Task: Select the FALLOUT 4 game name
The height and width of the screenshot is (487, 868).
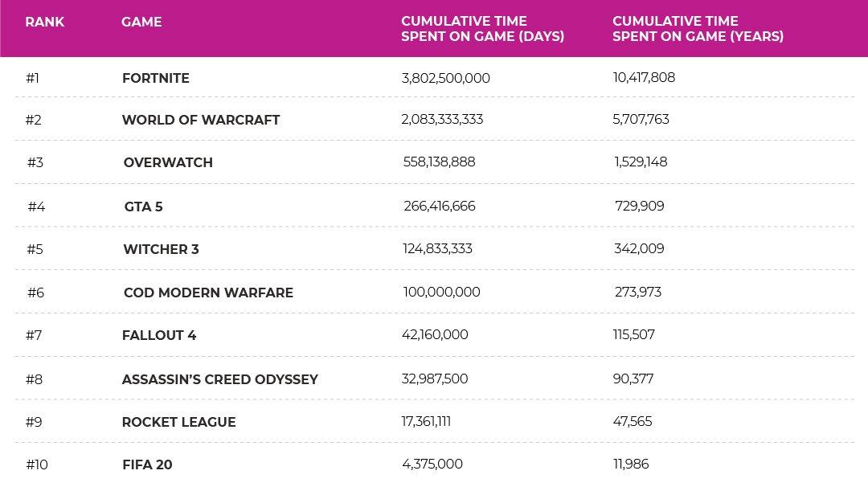Action: click(x=159, y=335)
